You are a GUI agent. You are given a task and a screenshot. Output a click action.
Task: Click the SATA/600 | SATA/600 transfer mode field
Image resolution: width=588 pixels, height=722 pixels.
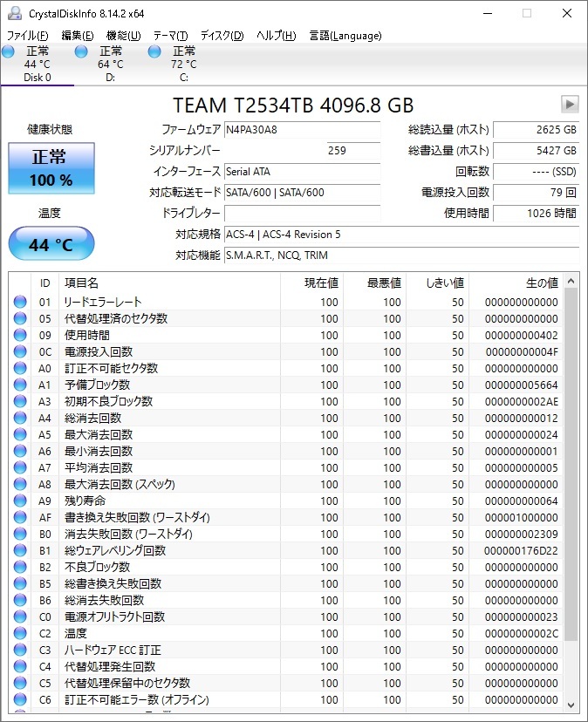pyautogui.click(x=303, y=193)
